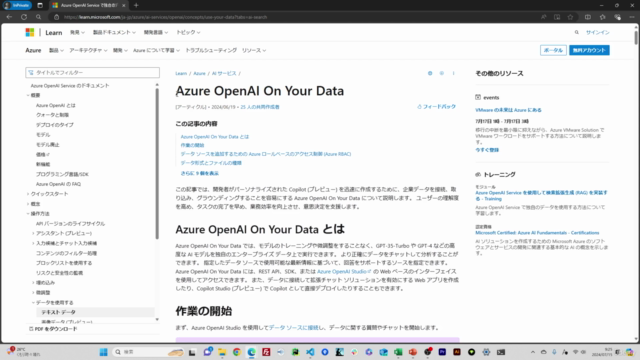Open File Explorer from the taskbar
Image resolution: width=640 pixels, height=360 pixels.
pyautogui.click(x=222, y=352)
